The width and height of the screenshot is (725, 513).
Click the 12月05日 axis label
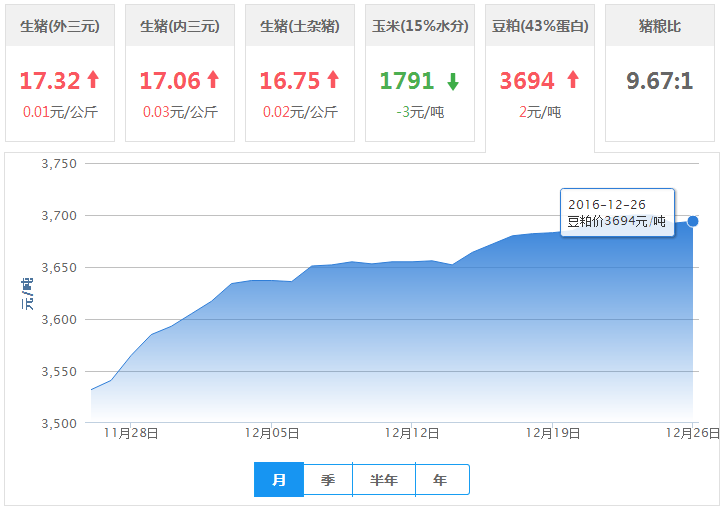272,433
